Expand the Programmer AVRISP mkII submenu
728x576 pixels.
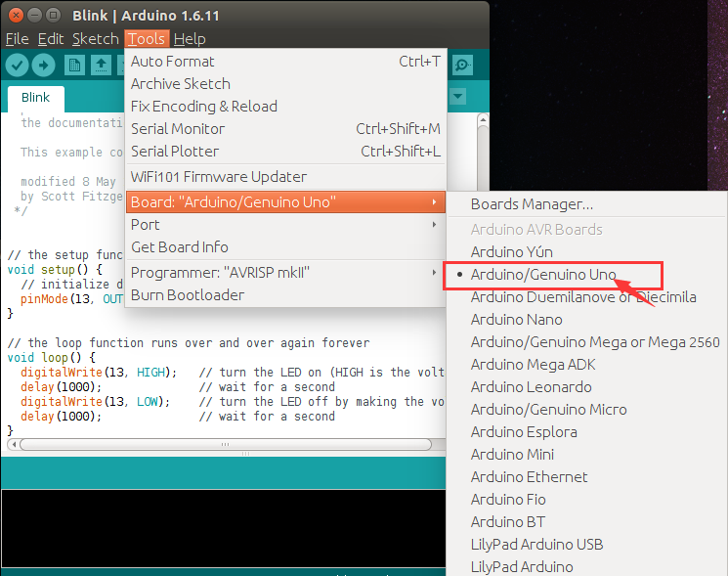click(285, 273)
